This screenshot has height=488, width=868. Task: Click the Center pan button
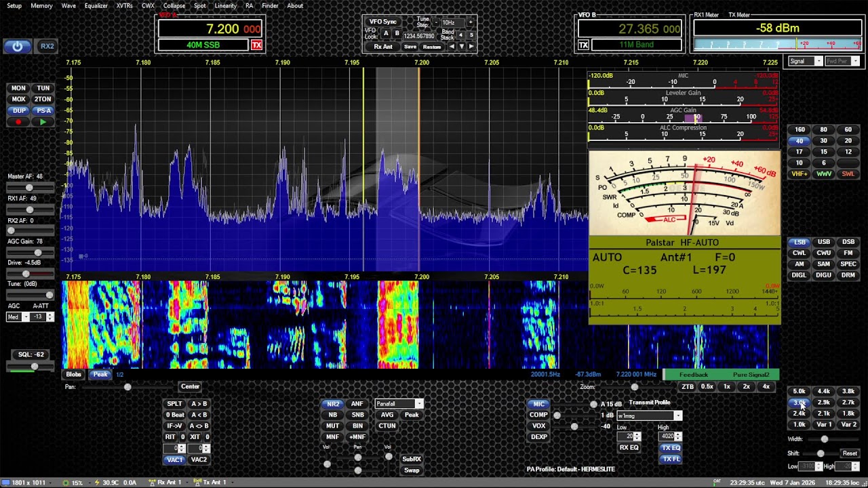pyautogui.click(x=190, y=386)
